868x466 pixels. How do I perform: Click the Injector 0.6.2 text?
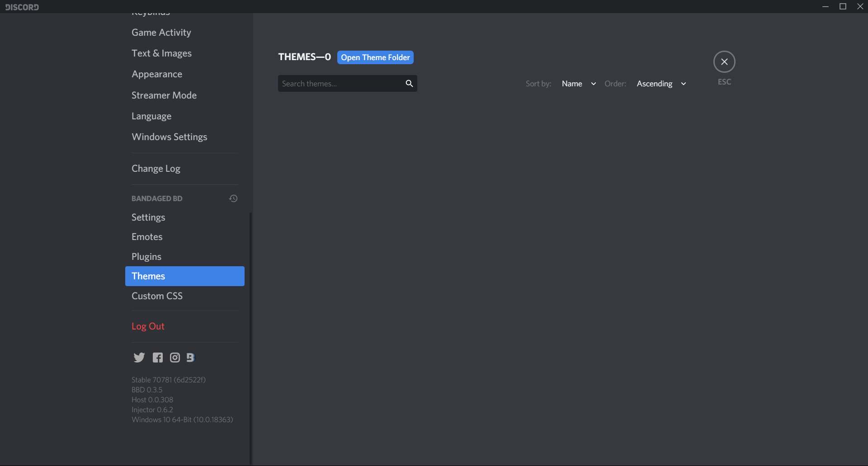coord(152,410)
